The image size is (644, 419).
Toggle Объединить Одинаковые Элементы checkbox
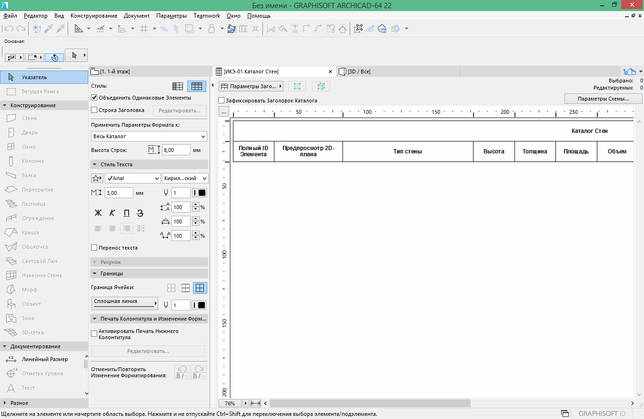click(94, 98)
